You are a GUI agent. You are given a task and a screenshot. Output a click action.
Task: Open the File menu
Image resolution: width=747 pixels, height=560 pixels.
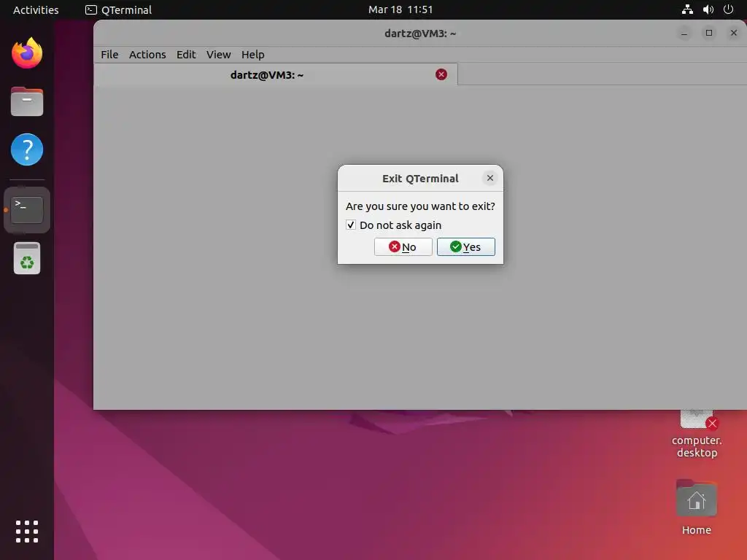(109, 54)
